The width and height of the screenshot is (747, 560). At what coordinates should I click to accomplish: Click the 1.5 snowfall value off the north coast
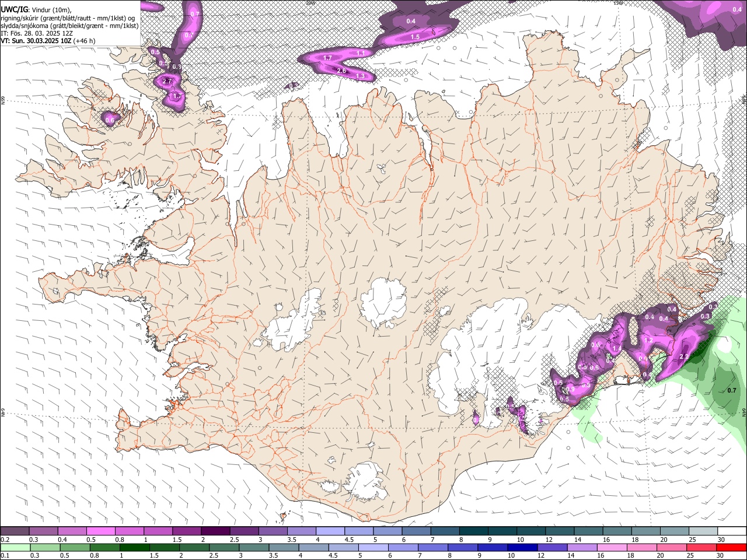[x=415, y=37]
